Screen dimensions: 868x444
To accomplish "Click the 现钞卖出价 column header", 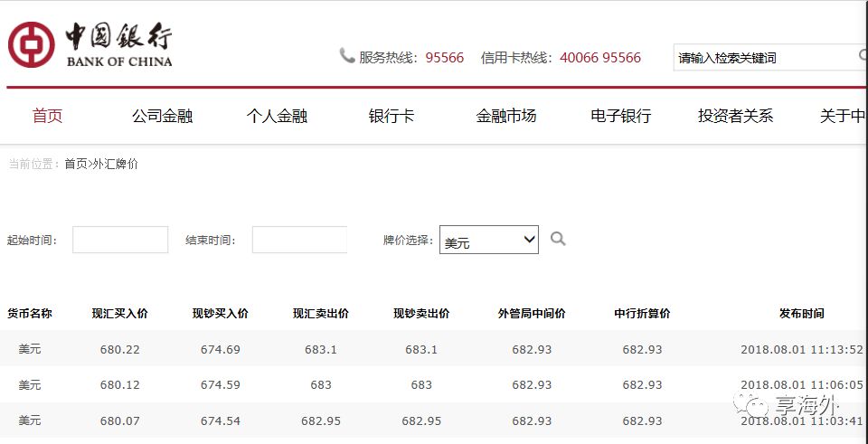I will tap(421, 314).
